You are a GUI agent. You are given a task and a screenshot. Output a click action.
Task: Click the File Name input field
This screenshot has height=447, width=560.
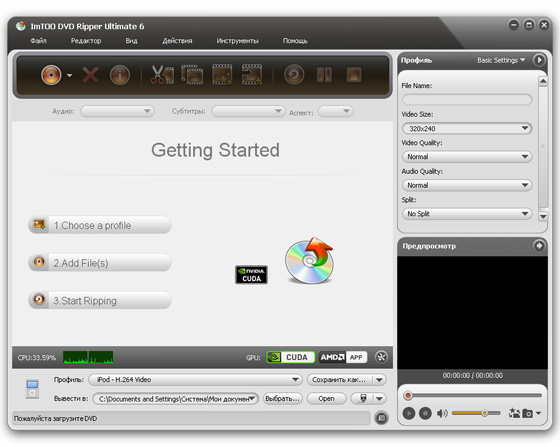point(467,100)
